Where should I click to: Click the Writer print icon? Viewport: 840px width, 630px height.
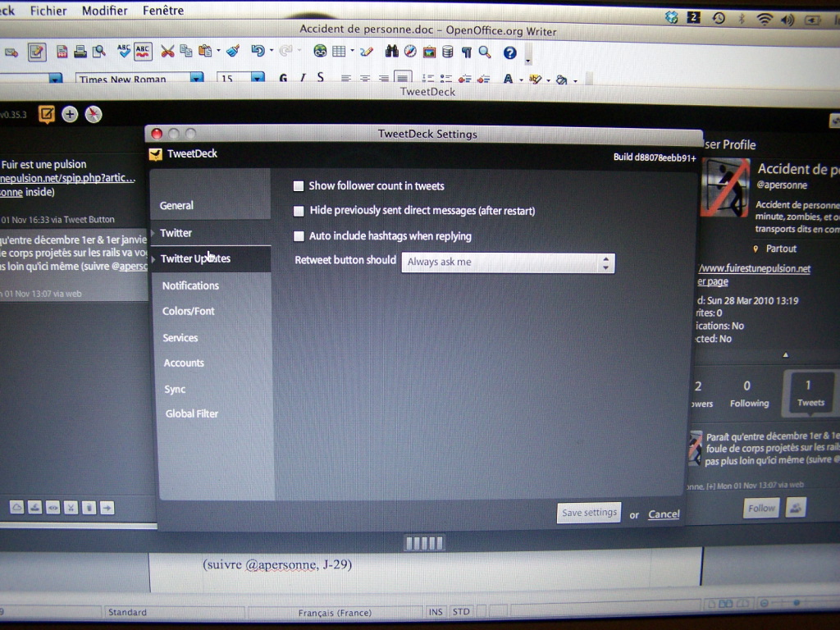click(x=80, y=52)
